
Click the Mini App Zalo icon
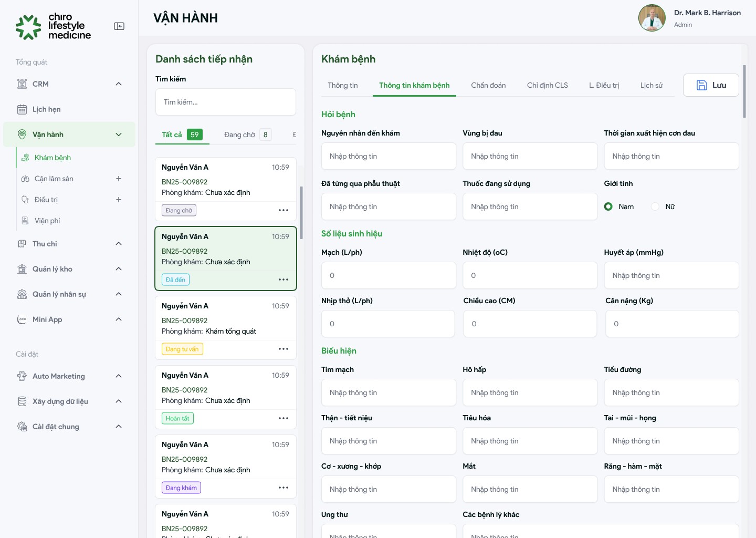click(x=22, y=319)
